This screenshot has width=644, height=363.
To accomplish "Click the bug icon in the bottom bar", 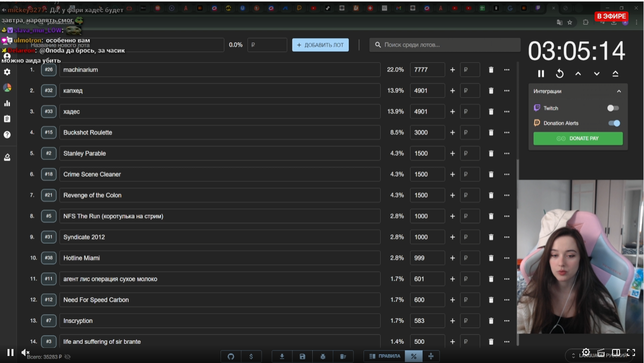I will (x=323, y=356).
